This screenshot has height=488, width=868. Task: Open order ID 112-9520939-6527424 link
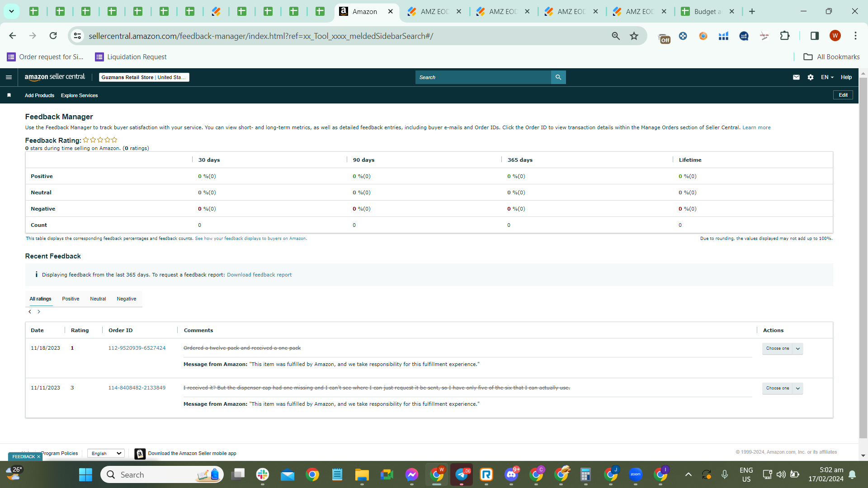pyautogui.click(x=137, y=348)
